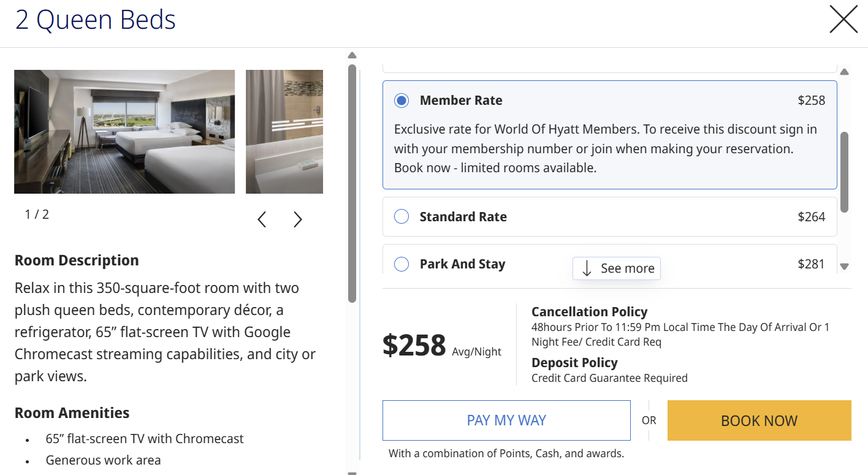Select the Member Rate radio button
Viewport: 868px width, 475px height.
pos(402,101)
